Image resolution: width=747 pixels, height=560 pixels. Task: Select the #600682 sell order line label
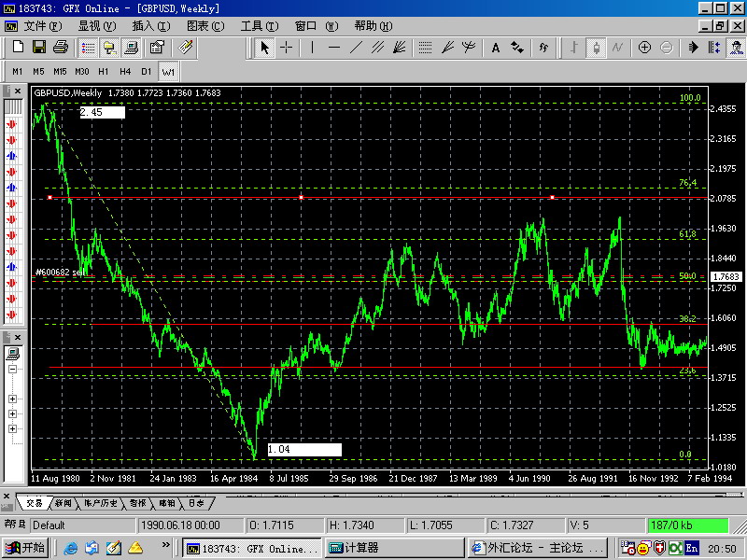[61, 273]
